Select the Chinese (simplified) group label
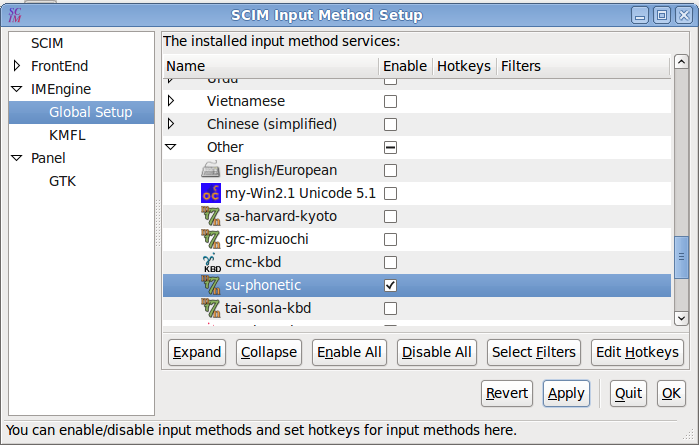This screenshot has width=699, height=445. (272, 124)
